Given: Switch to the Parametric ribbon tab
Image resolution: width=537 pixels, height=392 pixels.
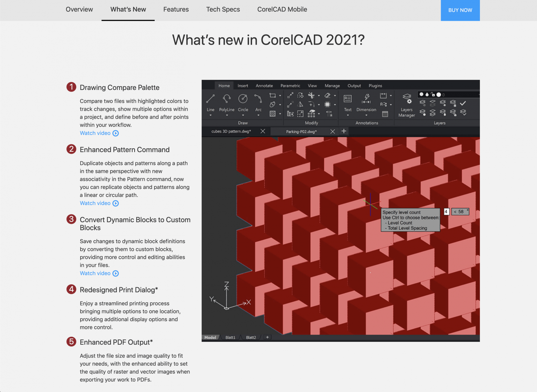Looking at the screenshot, I should pos(290,86).
